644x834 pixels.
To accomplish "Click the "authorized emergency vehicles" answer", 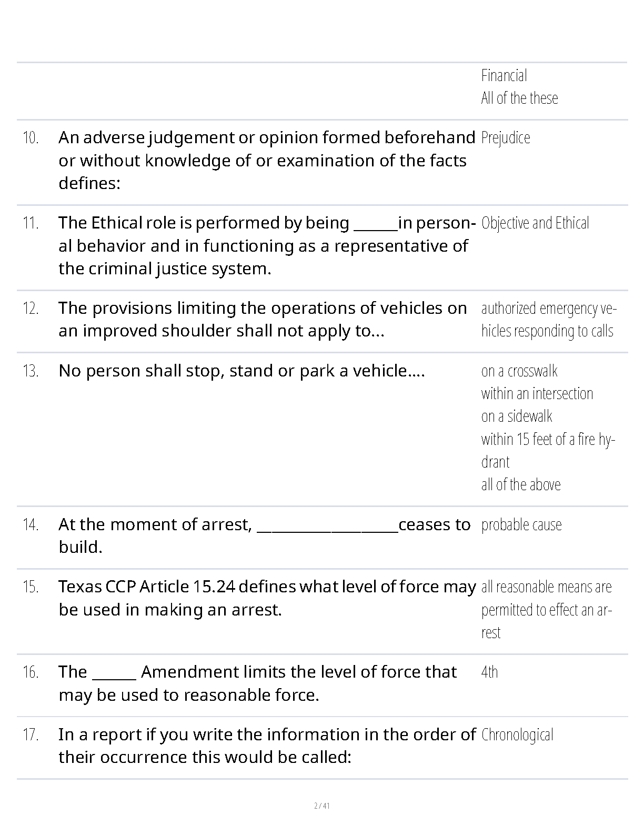I will tap(547, 320).
